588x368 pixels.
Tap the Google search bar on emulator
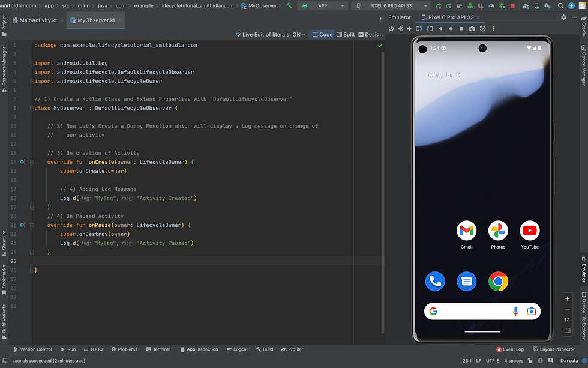[x=482, y=311]
